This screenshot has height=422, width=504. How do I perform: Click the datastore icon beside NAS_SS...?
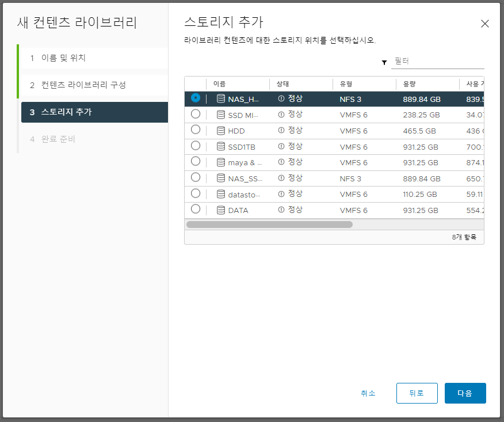click(221, 178)
